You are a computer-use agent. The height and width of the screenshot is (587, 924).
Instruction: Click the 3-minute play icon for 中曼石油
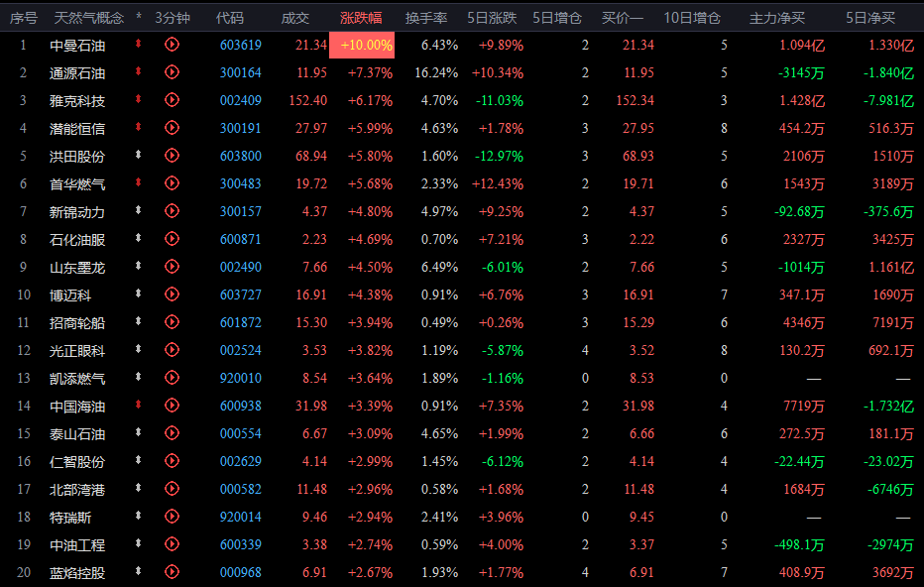click(172, 45)
